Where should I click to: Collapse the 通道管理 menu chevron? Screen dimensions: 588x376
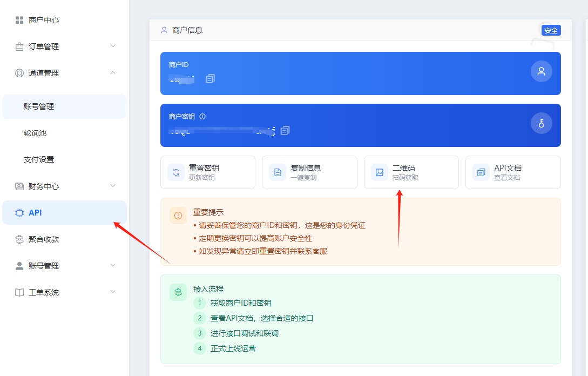pyautogui.click(x=113, y=73)
